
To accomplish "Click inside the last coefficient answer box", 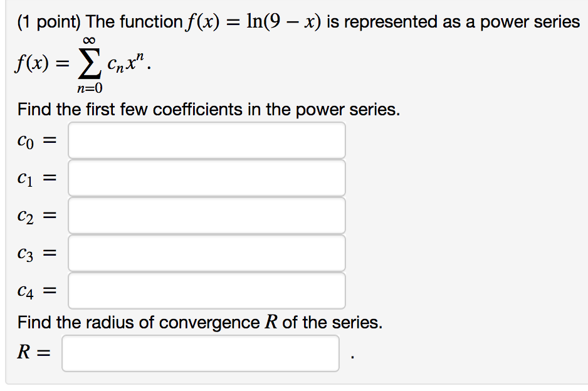I will click(207, 290).
